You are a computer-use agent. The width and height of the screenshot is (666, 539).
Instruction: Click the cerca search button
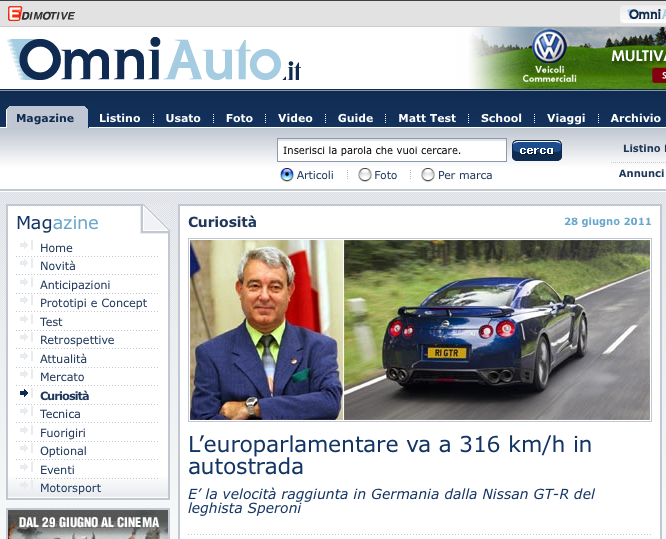point(537,150)
